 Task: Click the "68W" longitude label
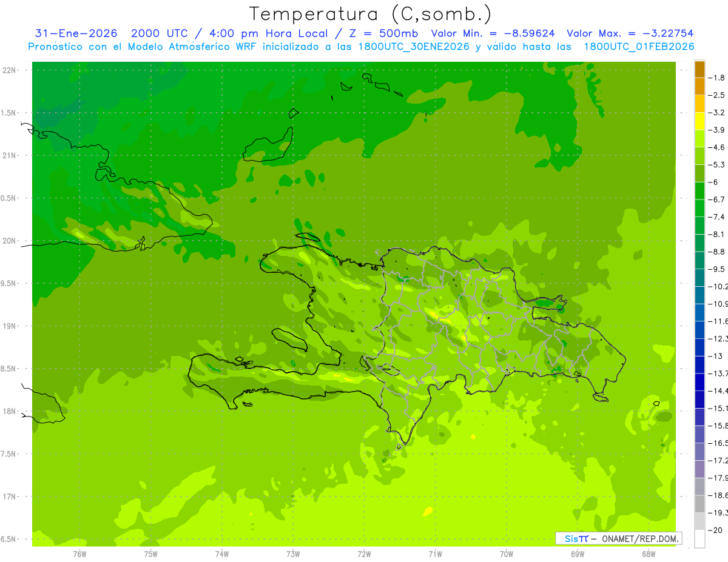(x=649, y=554)
